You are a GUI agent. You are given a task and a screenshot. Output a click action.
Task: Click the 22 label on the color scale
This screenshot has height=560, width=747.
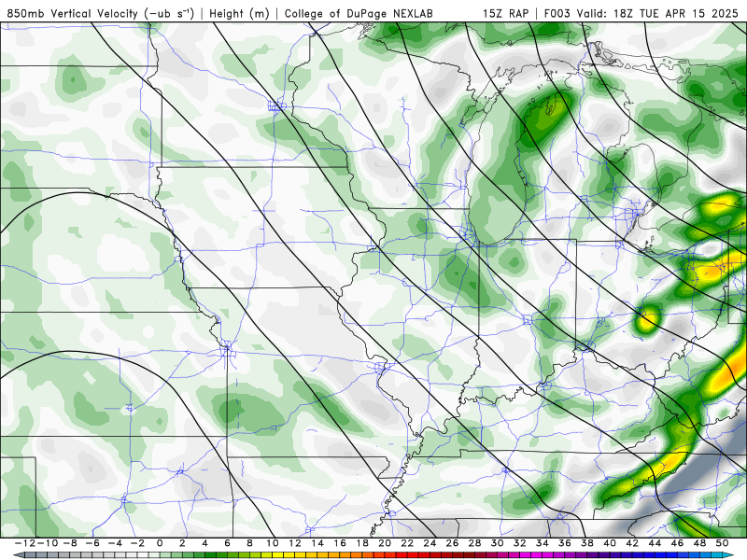pyautogui.click(x=407, y=543)
